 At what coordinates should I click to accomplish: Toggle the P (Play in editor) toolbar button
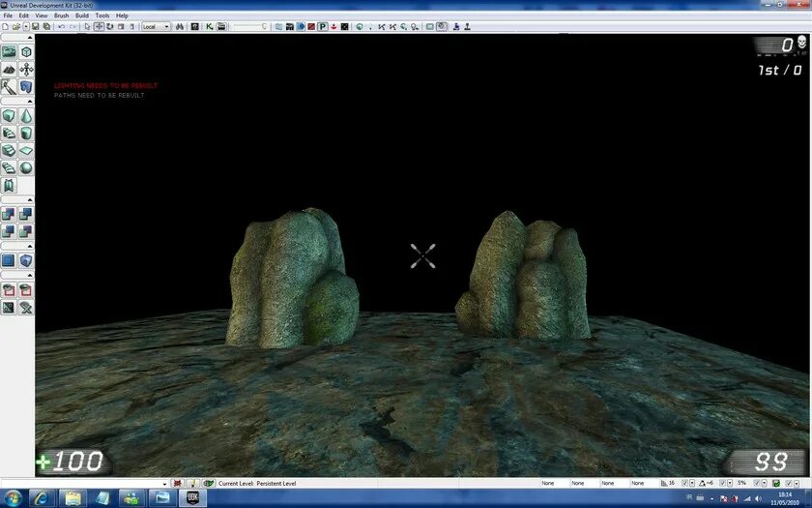point(322,26)
